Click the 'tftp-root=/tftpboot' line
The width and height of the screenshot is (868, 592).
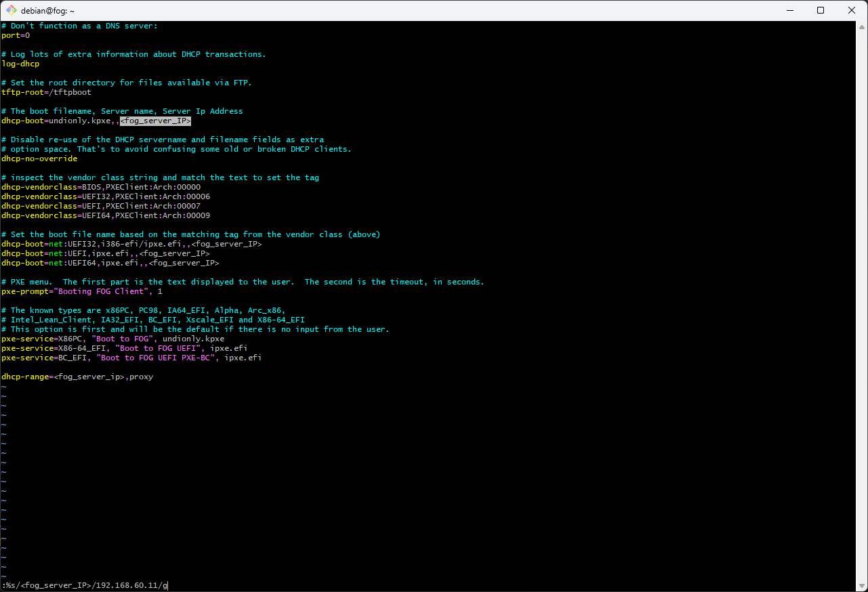point(46,92)
